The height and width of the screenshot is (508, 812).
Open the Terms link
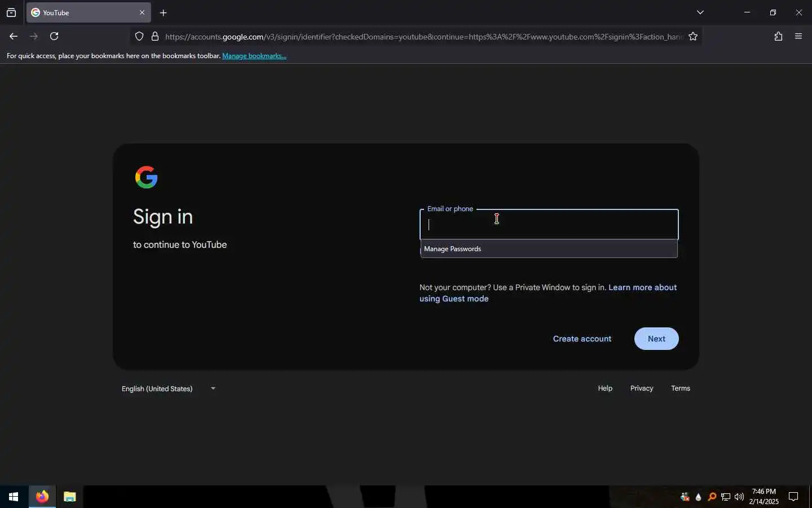click(681, 388)
